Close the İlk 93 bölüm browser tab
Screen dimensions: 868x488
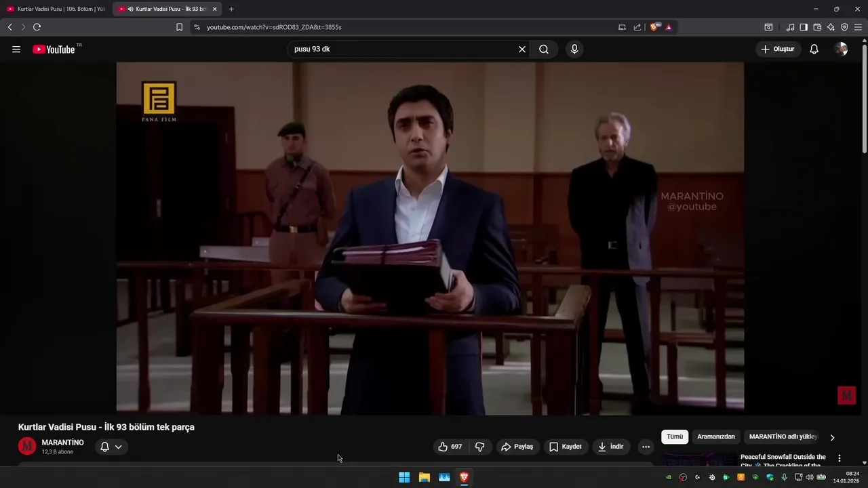215,9
